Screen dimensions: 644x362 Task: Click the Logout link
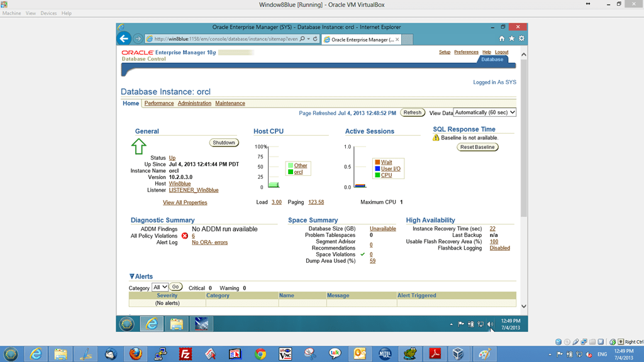501,52
